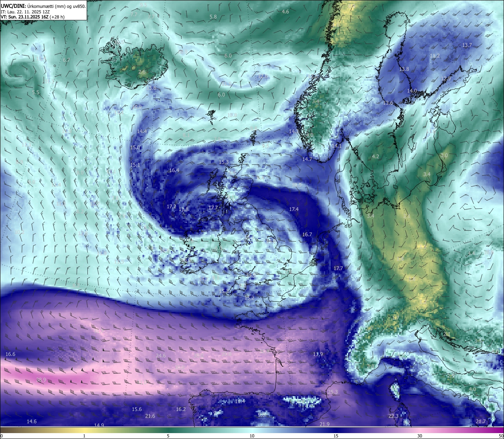Click the 15.2 value over southern England

249,298
